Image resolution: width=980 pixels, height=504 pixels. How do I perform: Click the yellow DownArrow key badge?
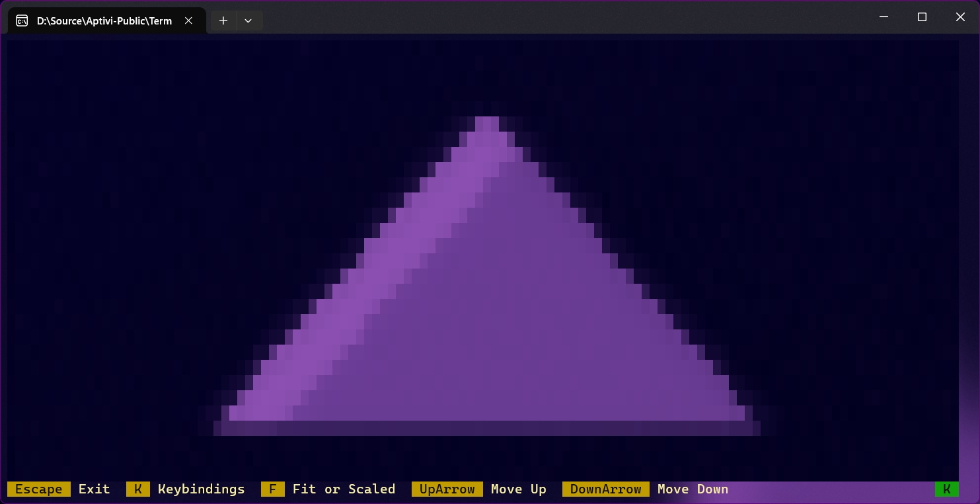pyautogui.click(x=606, y=489)
